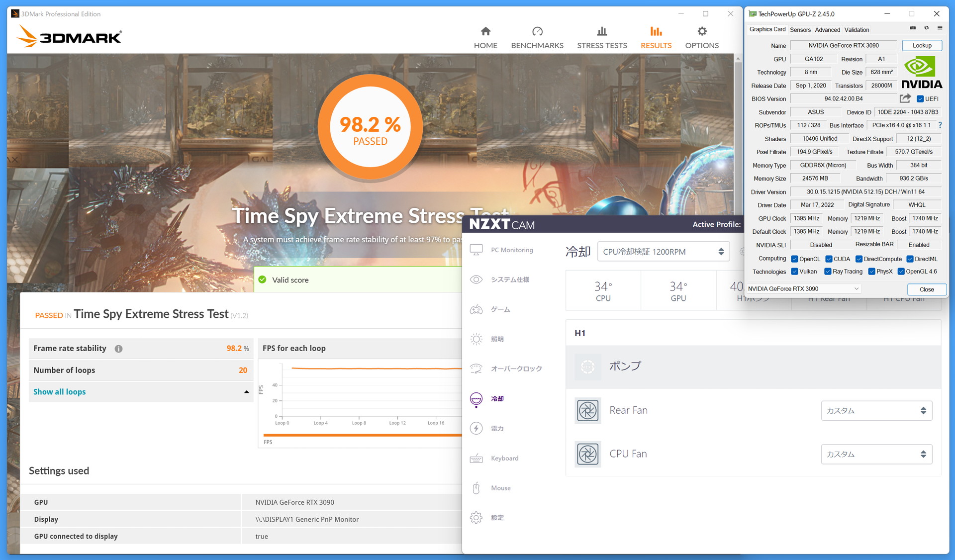The height and width of the screenshot is (560, 955).
Task: Open the GPU selector dropdown in GPU-Z
Action: [803, 289]
